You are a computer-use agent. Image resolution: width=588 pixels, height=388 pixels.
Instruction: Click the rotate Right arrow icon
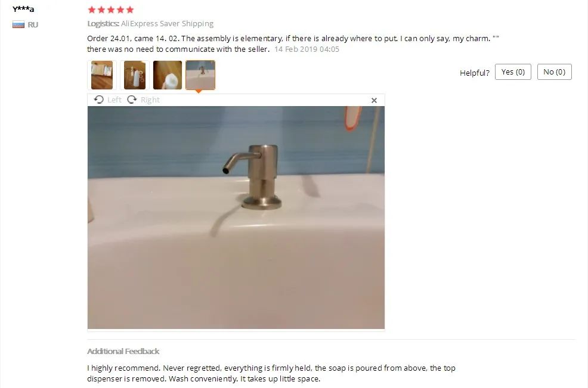tap(132, 100)
